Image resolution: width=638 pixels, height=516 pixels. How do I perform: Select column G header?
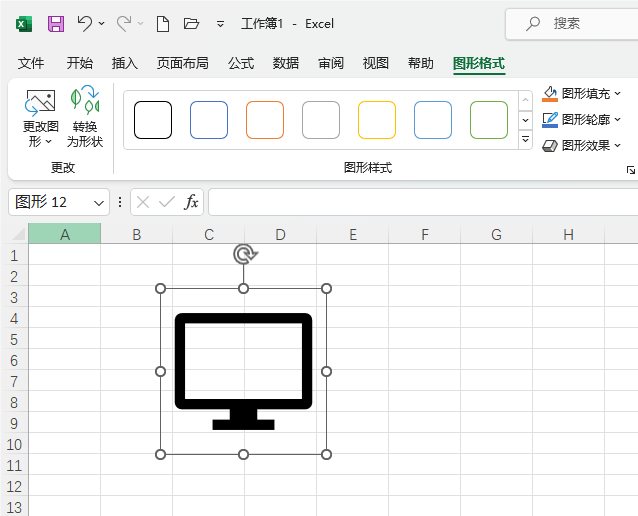[496, 234]
